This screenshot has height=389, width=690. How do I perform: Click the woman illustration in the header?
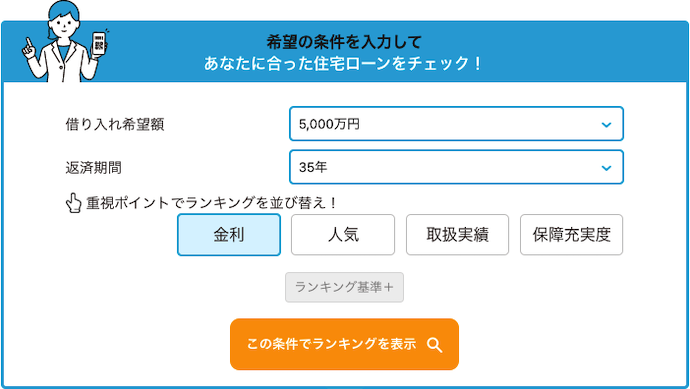tap(64, 41)
